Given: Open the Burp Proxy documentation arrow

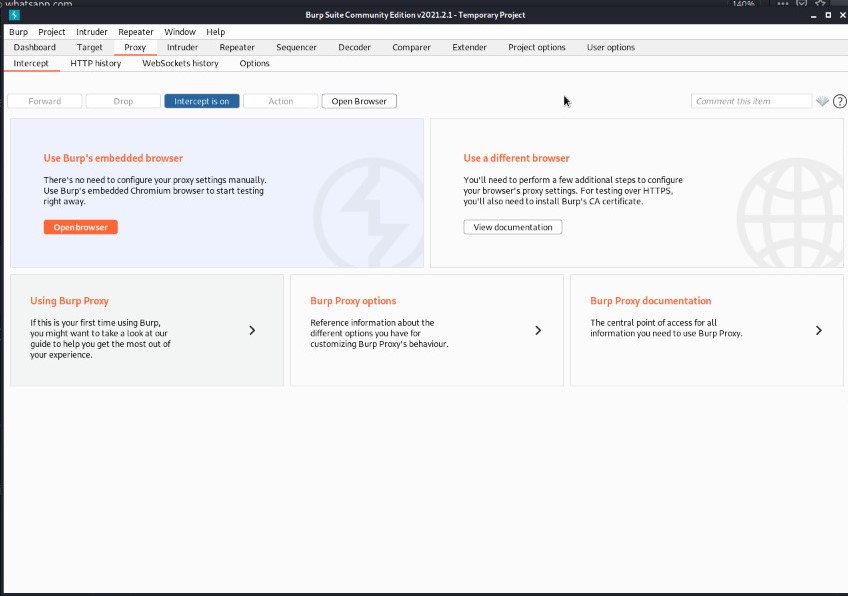Looking at the screenshot, I should click(x=819, y=330).
